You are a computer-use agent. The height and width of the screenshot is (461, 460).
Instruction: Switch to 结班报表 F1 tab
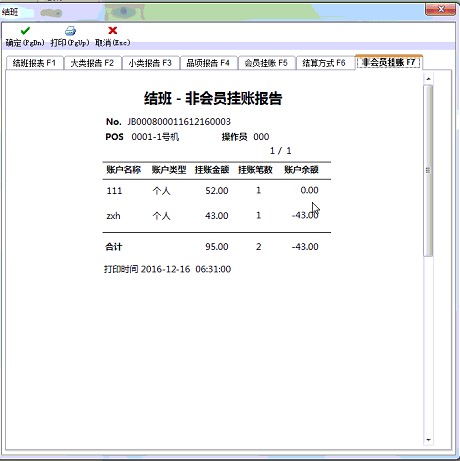click(x=35, y=63)
